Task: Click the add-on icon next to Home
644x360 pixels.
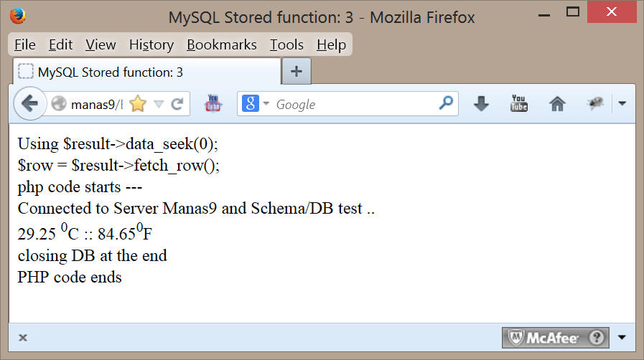Action: click(x=595, y=103)
